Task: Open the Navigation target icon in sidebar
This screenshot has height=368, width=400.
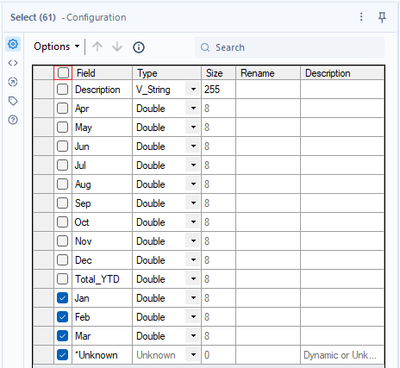Action: [13, 82]
